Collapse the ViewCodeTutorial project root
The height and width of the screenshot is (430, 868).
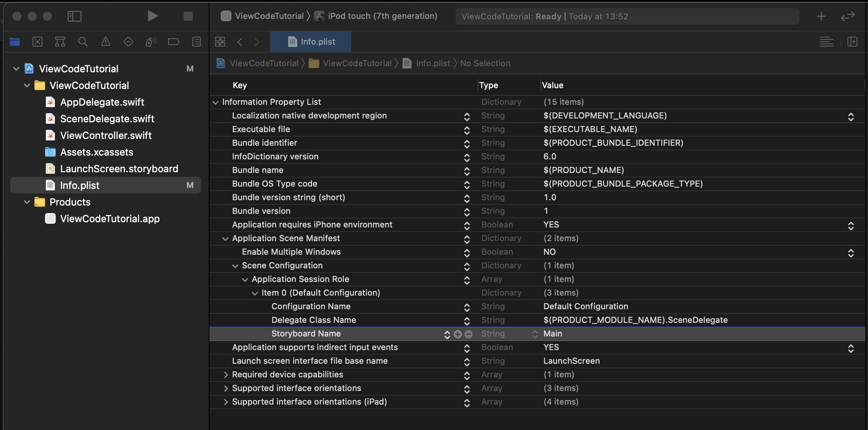point(16,69)
